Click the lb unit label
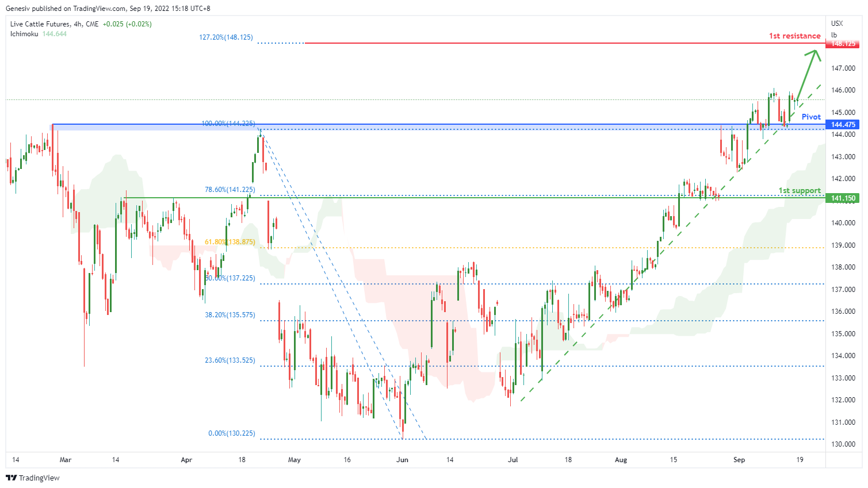The image size is (868, 488). (x=834, y=35)
